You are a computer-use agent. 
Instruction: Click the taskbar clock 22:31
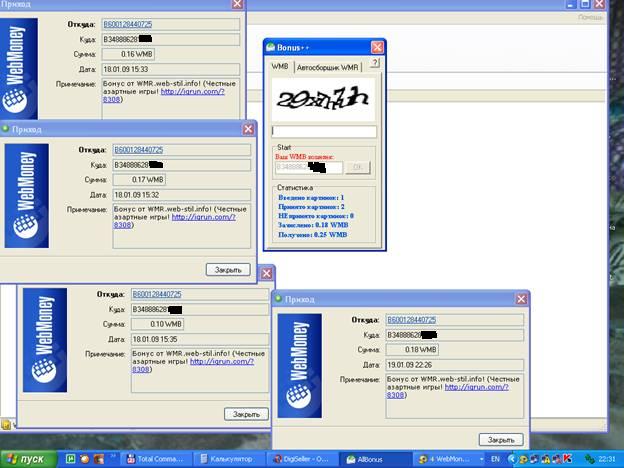(x=607, y=459)
